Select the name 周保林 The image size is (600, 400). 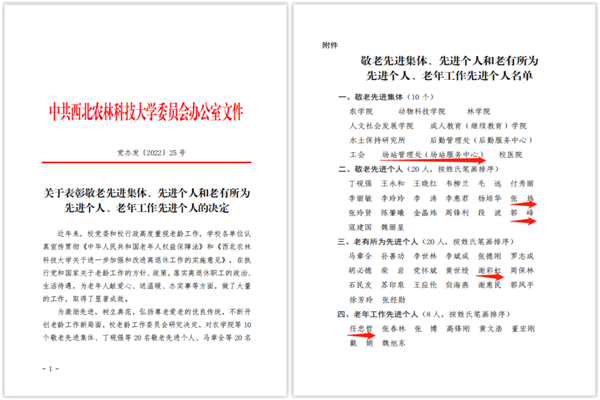pyautogui.click(x=522, y=271)
